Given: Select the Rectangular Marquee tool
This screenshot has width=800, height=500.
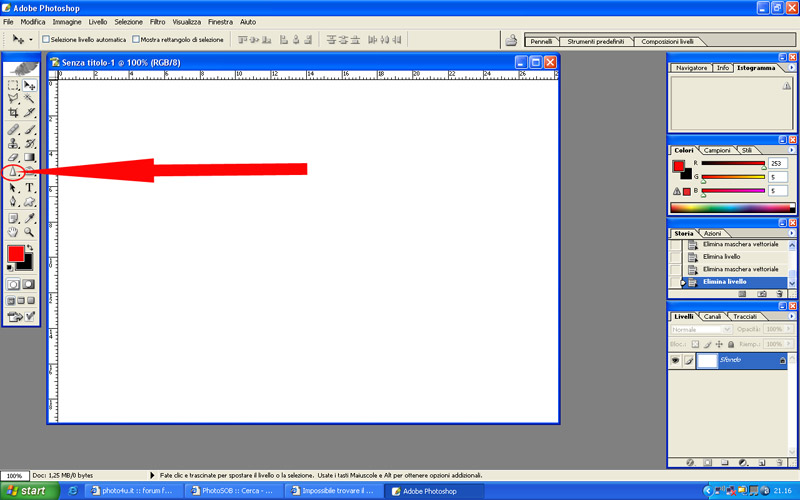Looking at the screenshot, I should point(13,85).
